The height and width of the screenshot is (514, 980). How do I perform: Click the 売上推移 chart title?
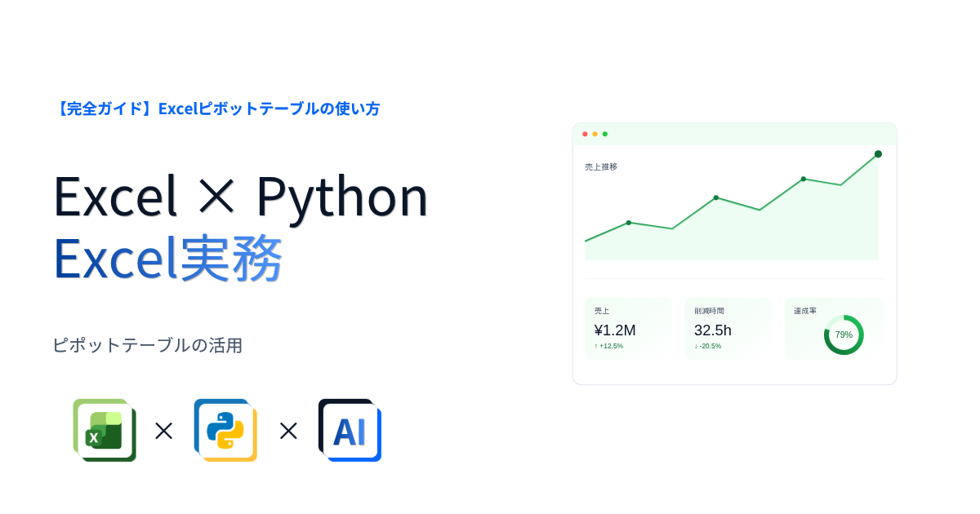(x=601, y=166)
